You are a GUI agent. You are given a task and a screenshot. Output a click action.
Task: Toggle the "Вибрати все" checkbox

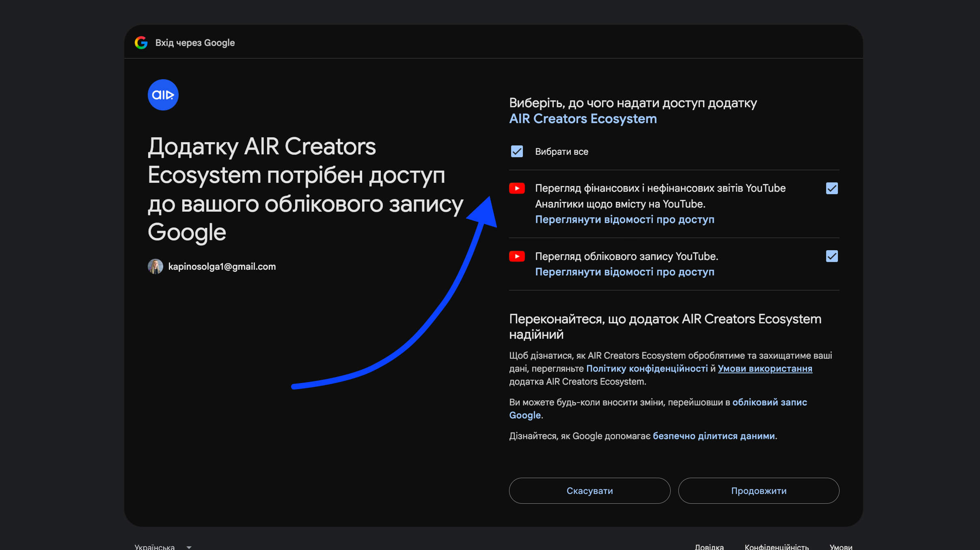pyautogui.click(x=517, y=152)
